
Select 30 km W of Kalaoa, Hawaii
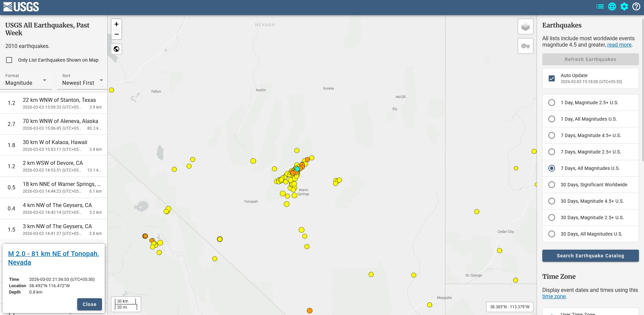(x=54, y=145)
